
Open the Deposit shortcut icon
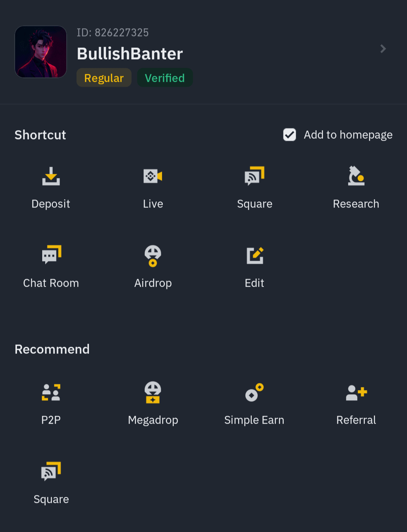click(x=51, y=176)
